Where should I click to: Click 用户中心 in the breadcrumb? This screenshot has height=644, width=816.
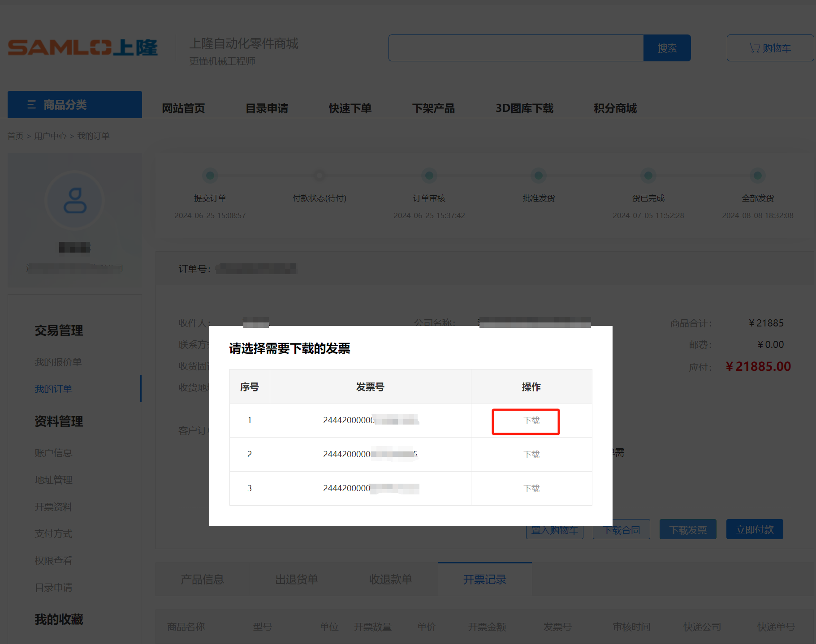pos(50,136)
